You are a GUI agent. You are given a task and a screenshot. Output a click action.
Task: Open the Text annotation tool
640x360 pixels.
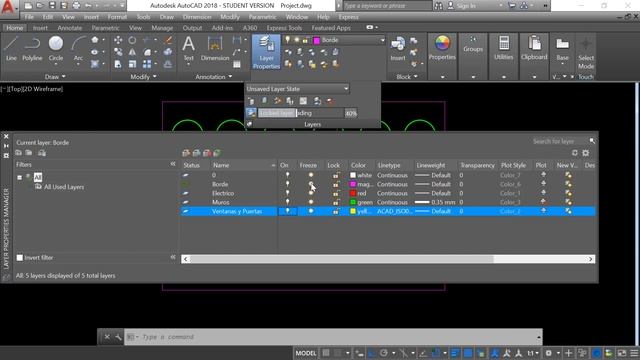point(188,48)
